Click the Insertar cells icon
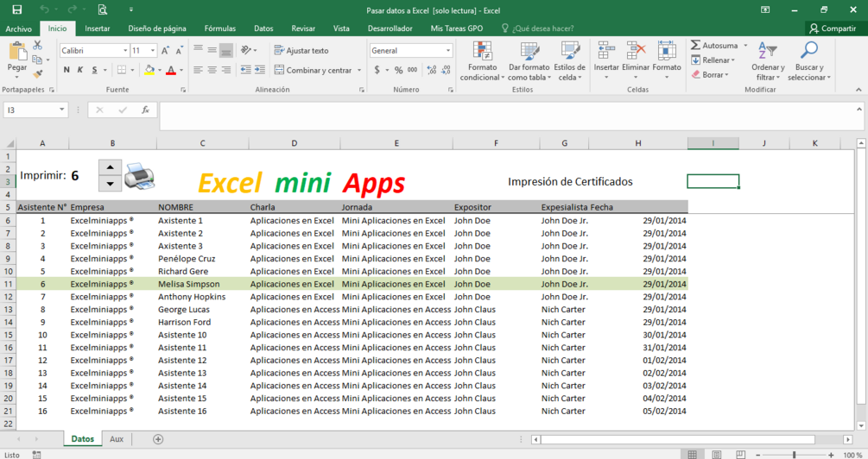 pyautogui.click(x=606, y=51)
